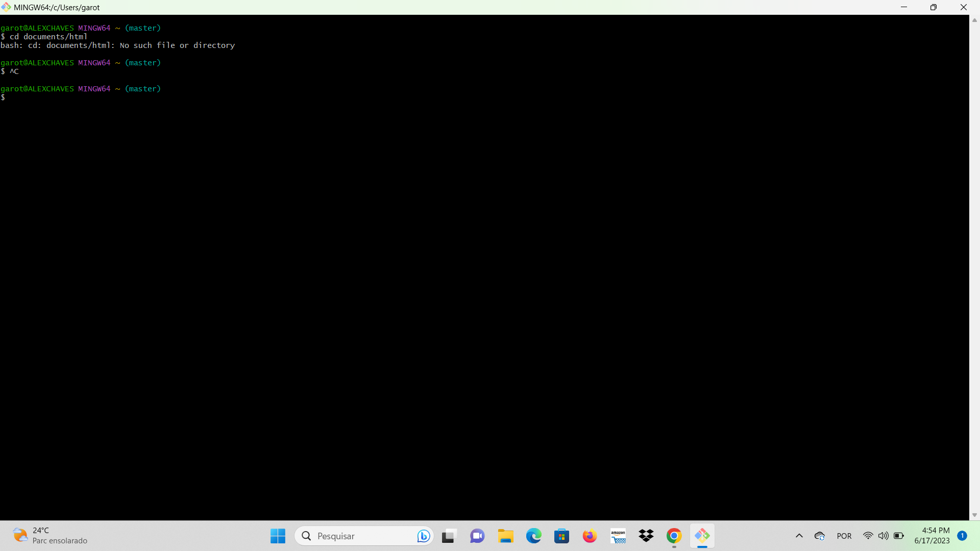Click the Git Bash taskbar icon
This screenshot has height=551, width=980.
702,536
